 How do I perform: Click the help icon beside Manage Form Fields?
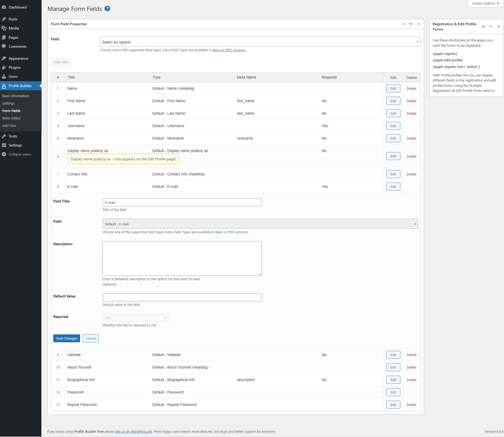(106, 9)
